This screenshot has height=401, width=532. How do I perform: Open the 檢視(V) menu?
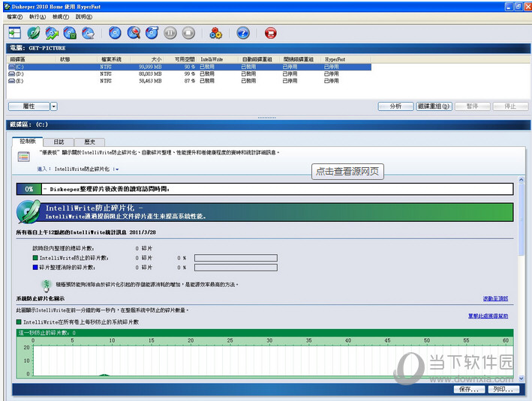pos(60,16)
